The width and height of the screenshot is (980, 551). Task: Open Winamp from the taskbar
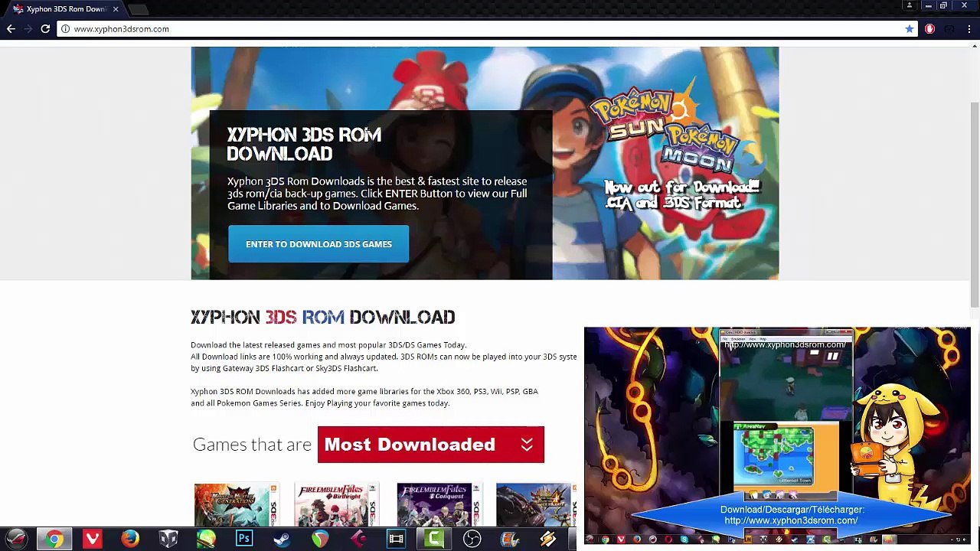[547, 540]
